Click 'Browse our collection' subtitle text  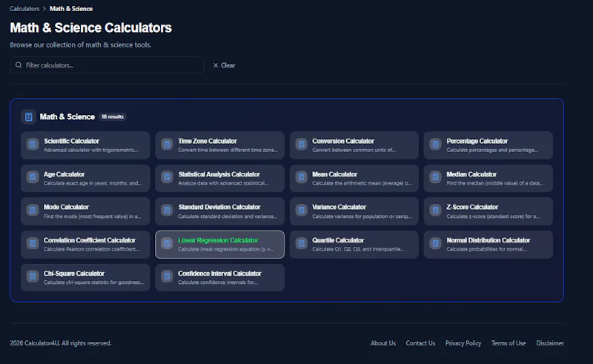pyautogui.click(x=81, y=44)
